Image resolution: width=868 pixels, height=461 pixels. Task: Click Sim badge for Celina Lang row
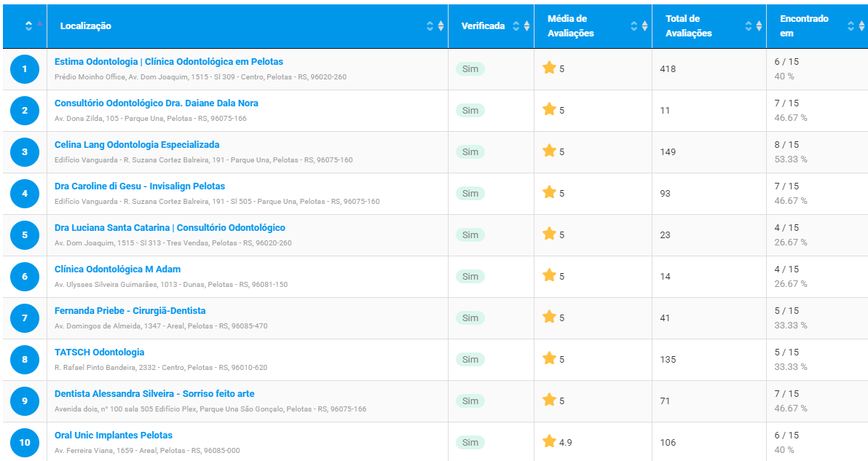click(x=470, y=151)
